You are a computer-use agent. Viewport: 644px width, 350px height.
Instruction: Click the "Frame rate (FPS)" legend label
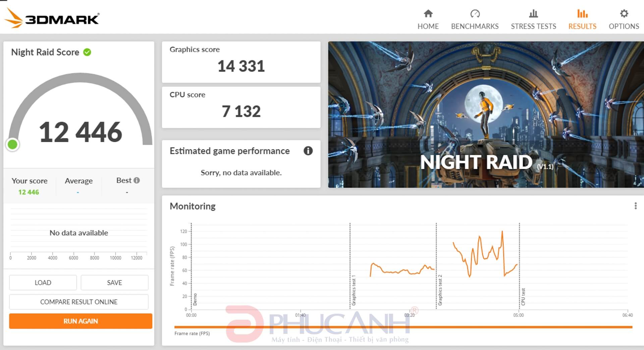tap(192, 334)
